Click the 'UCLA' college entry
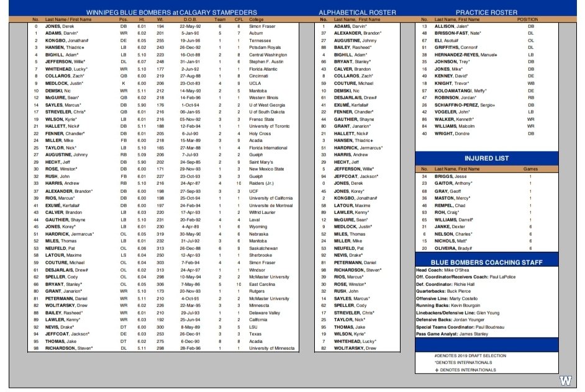Image resolution: width=585 pixels, height=392 pixels. pos(255,84)
